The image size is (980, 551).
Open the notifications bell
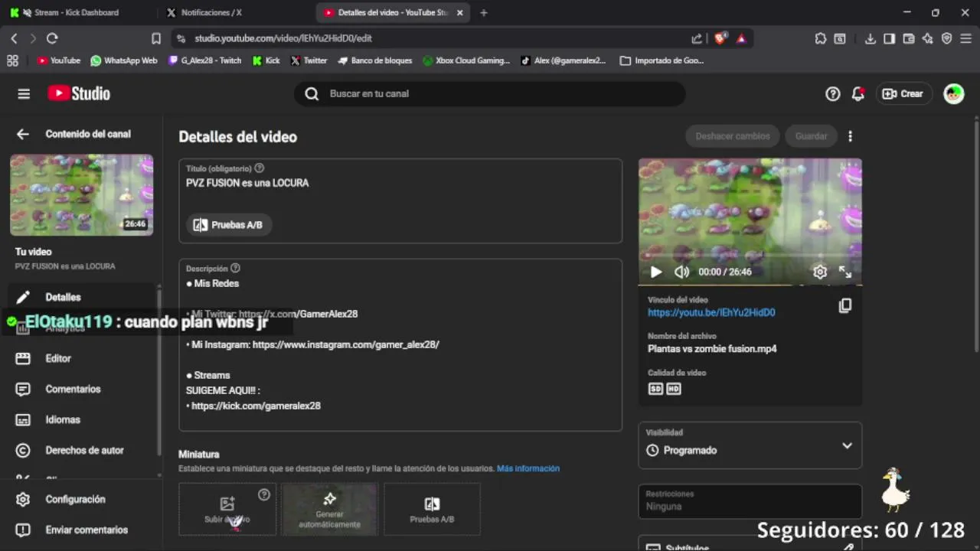click(x=858, y=93)
